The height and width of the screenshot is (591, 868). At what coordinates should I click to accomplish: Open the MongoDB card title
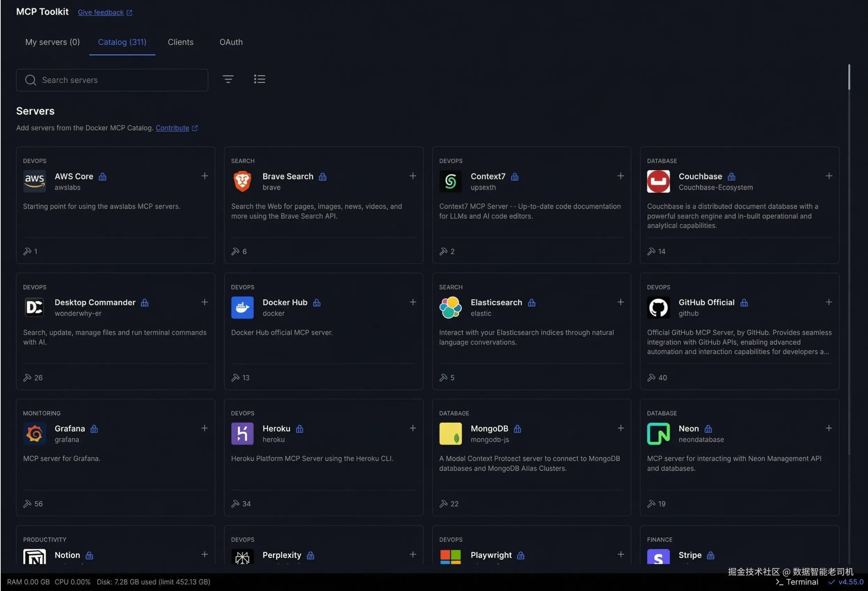pos(490,429)
